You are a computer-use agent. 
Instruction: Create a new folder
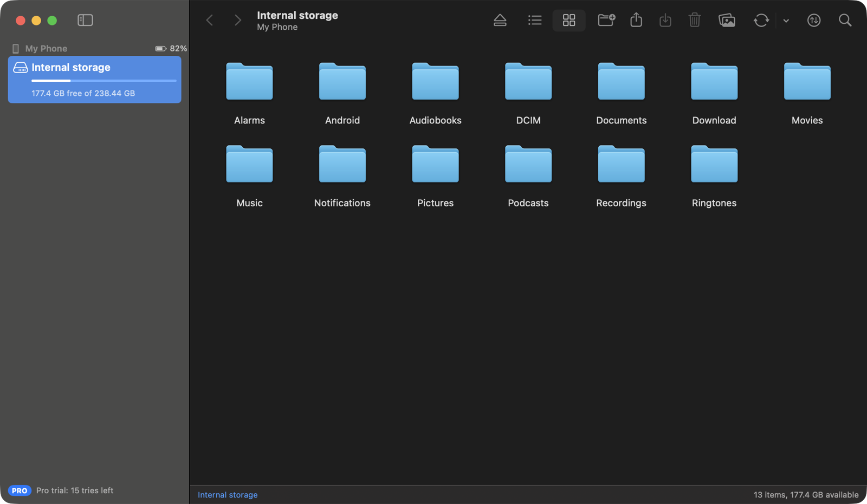click(606, 21)
